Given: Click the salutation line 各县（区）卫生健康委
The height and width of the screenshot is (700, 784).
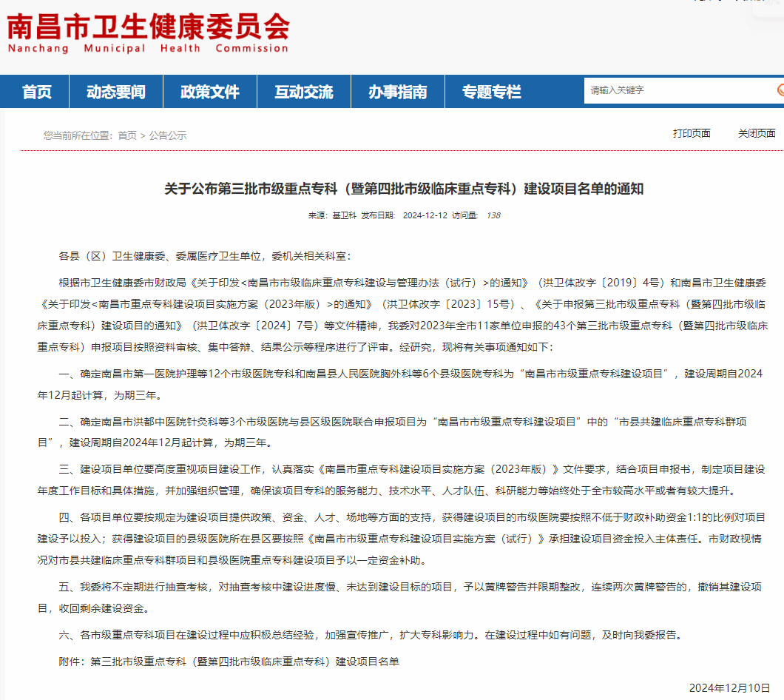Looking at the screenshot, I should click(x=205, y=256).
